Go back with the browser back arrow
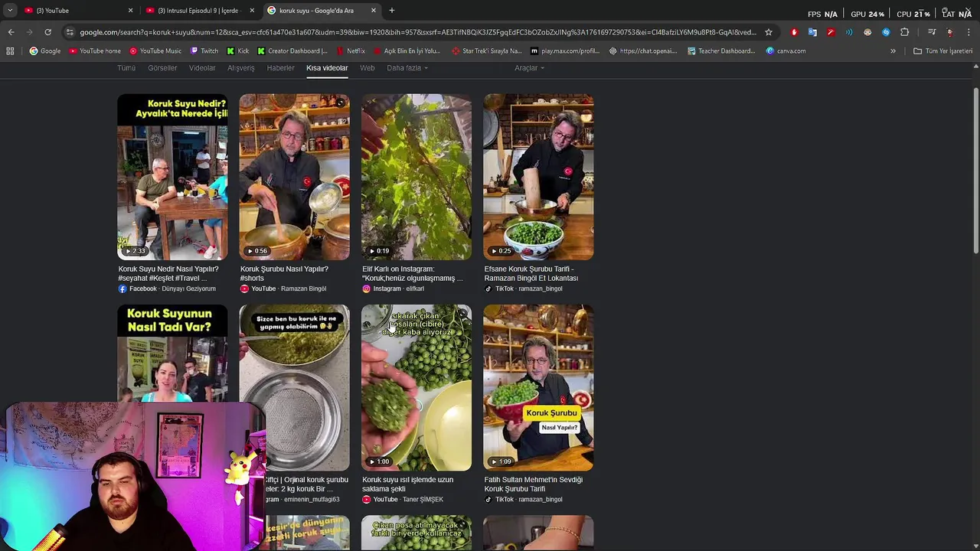 (11, 32)
